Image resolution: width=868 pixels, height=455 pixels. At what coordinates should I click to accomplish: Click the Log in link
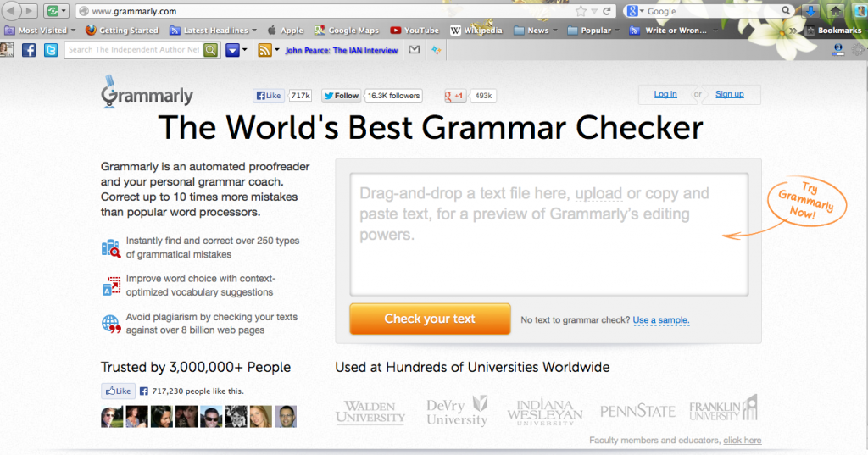[665, 94]
